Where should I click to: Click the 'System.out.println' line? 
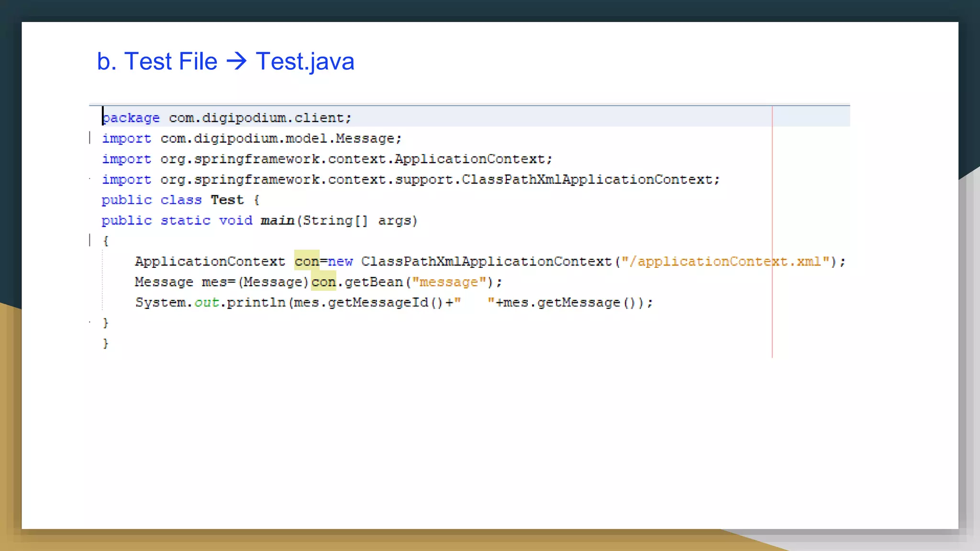pyautogui.click(x=394, y=302)
